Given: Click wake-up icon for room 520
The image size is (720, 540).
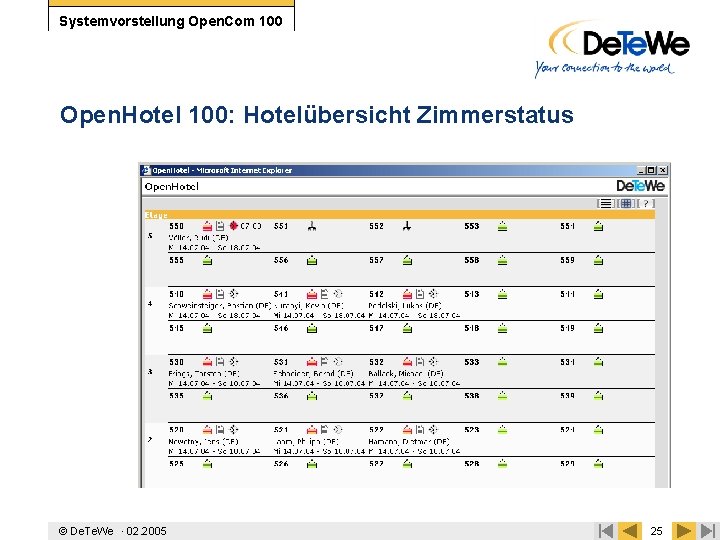Looking at the screenshot, I should coord(234,430).
